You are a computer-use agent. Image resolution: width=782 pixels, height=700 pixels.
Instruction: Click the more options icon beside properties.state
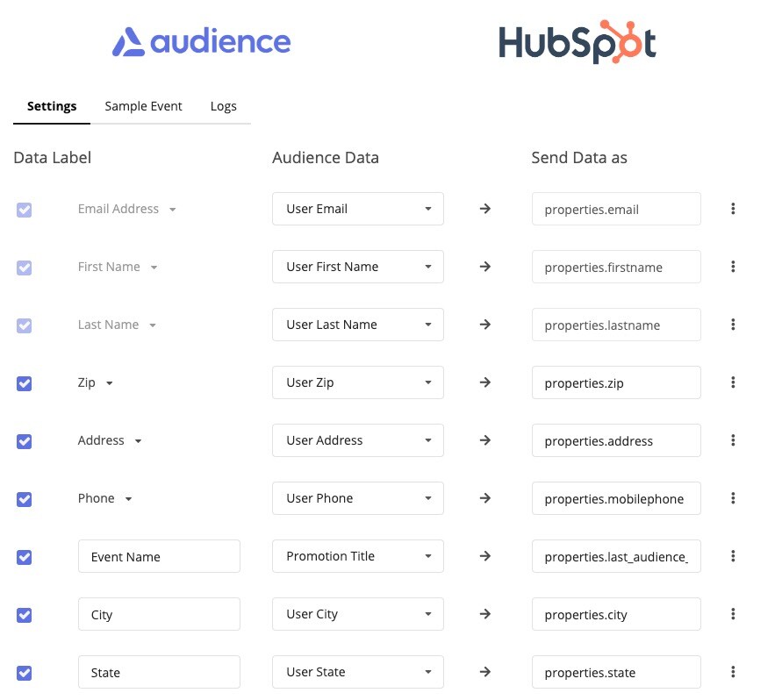733,672
